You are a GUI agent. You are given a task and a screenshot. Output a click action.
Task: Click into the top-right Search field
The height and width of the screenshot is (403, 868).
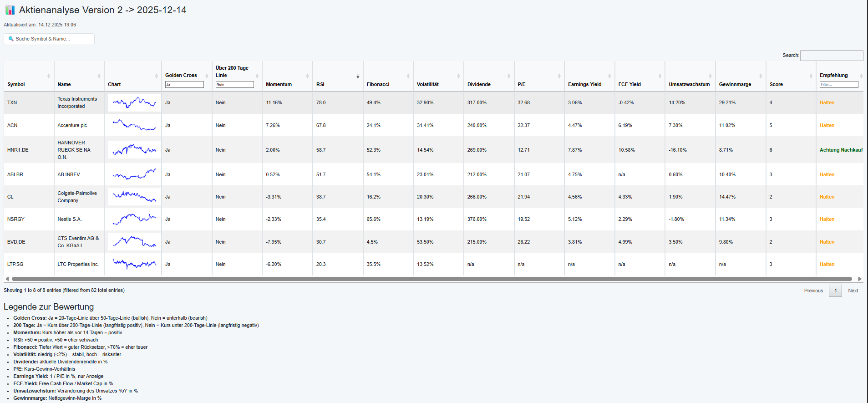point(831,56)
